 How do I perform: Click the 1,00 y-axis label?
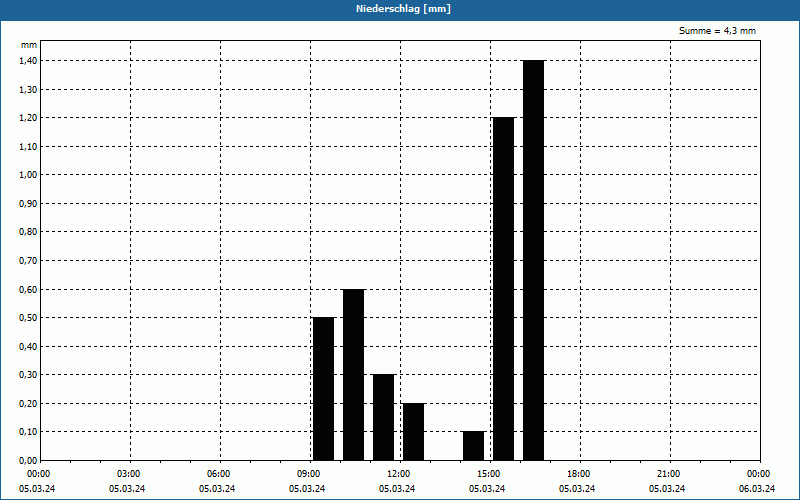(28, 175)
